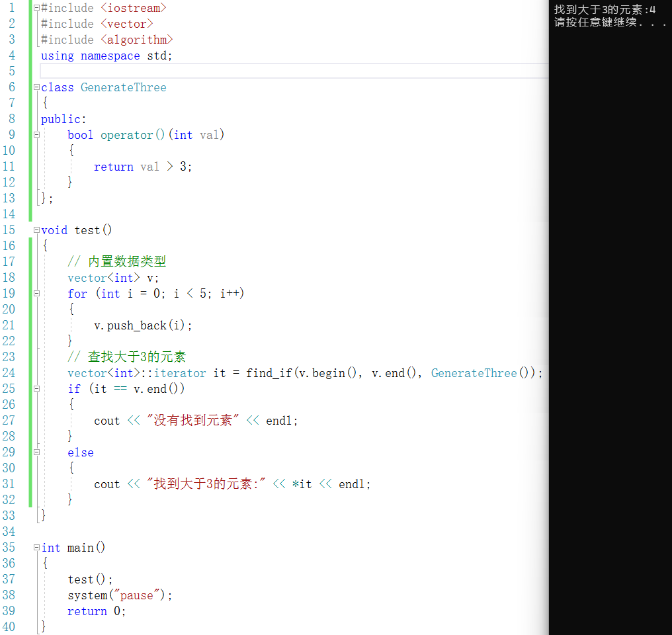This screenshot has height=635, width=672.
Task: Click 'vector<int> v;' declaration
Action: pos(113,278)
